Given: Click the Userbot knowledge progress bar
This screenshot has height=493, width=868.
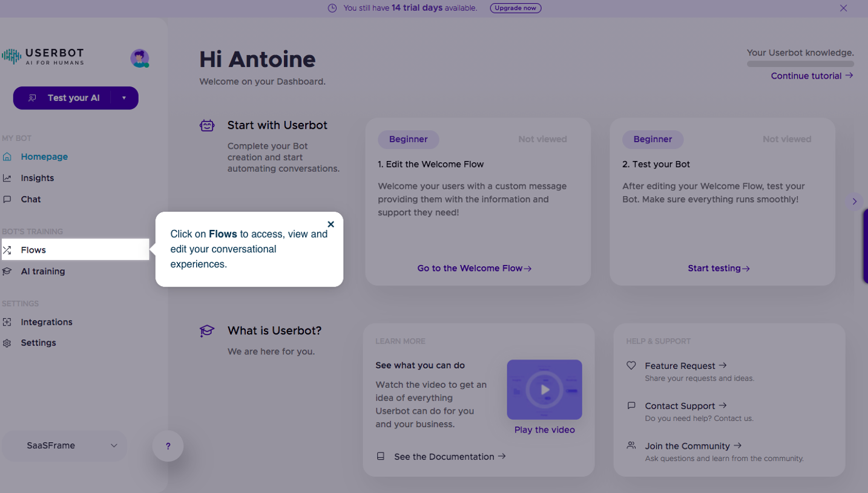Looking at the screenshot, I should [800, 64].
